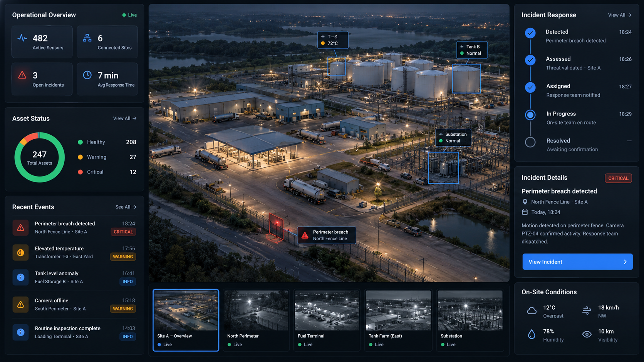Click the Tank level anomaly info icon
This screenshot has width=644, height=362.
pos(21,277)
